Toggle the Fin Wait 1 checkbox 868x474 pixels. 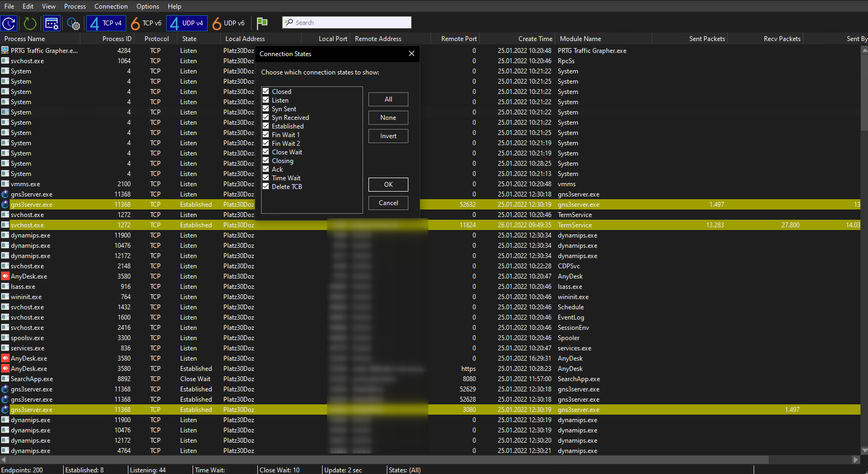click(x=265, y=134)
